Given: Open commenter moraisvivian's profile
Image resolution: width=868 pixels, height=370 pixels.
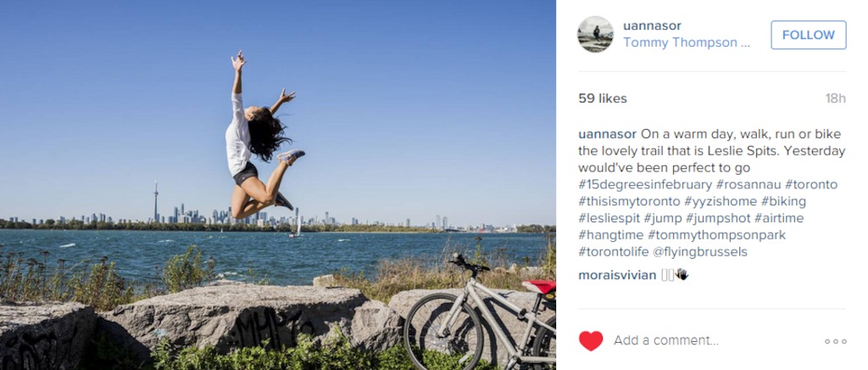Looking at the screenshot, I should coord(617,275).
